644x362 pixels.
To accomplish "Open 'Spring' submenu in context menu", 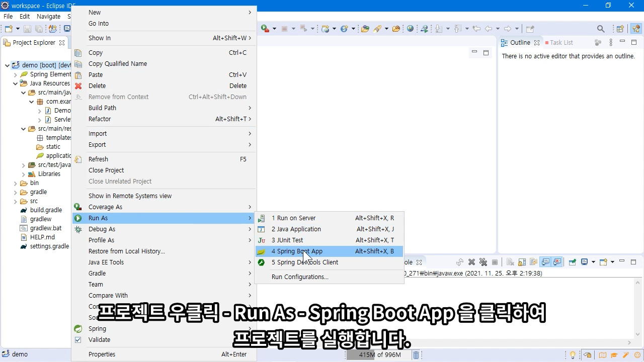I will pos(164,329).
